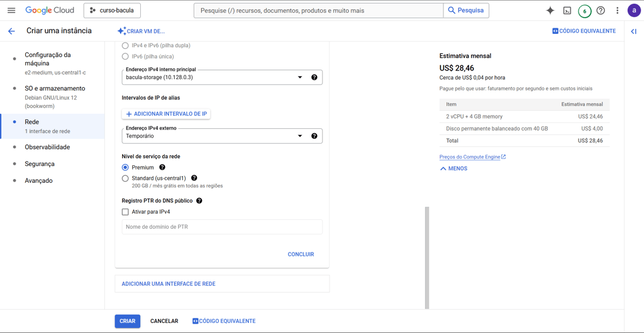Go to the Observabilidade section
Screen dimensions: 644x333
pyautogui.click(x=47, y=147)
